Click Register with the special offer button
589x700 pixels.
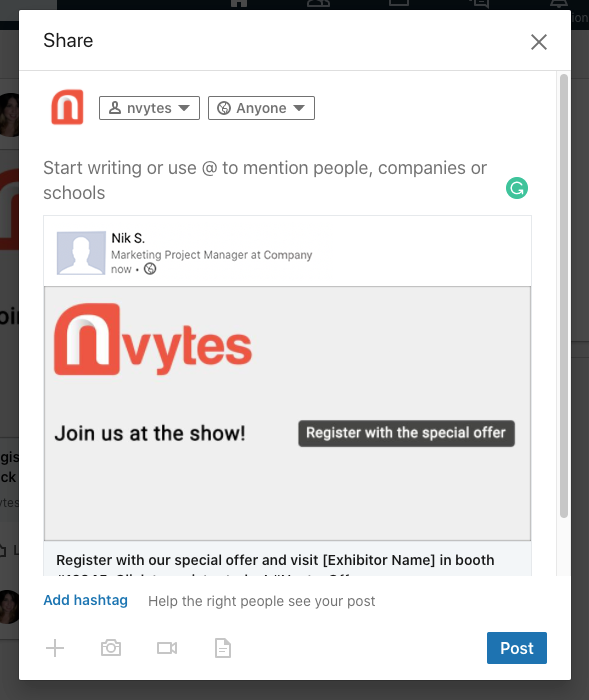[x=406, y=433]
